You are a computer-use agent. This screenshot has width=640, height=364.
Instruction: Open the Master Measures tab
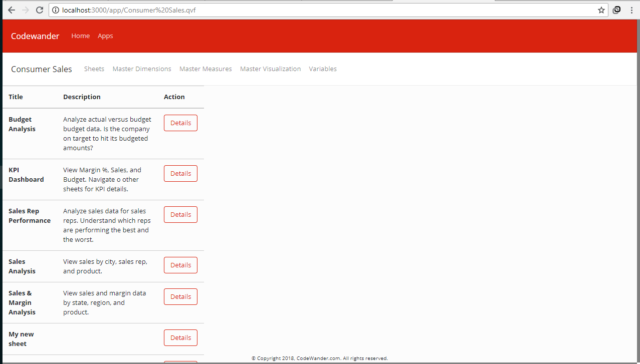(x=205, y=69)
